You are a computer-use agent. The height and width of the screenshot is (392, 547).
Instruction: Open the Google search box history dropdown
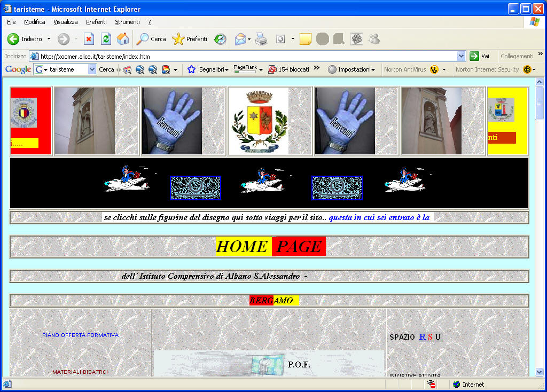pos(92,69)
